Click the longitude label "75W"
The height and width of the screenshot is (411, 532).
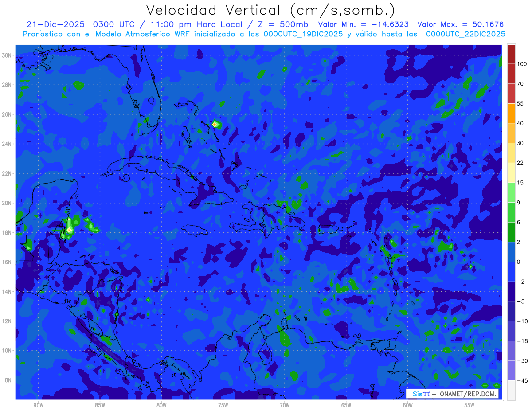(x=223, y=405)
